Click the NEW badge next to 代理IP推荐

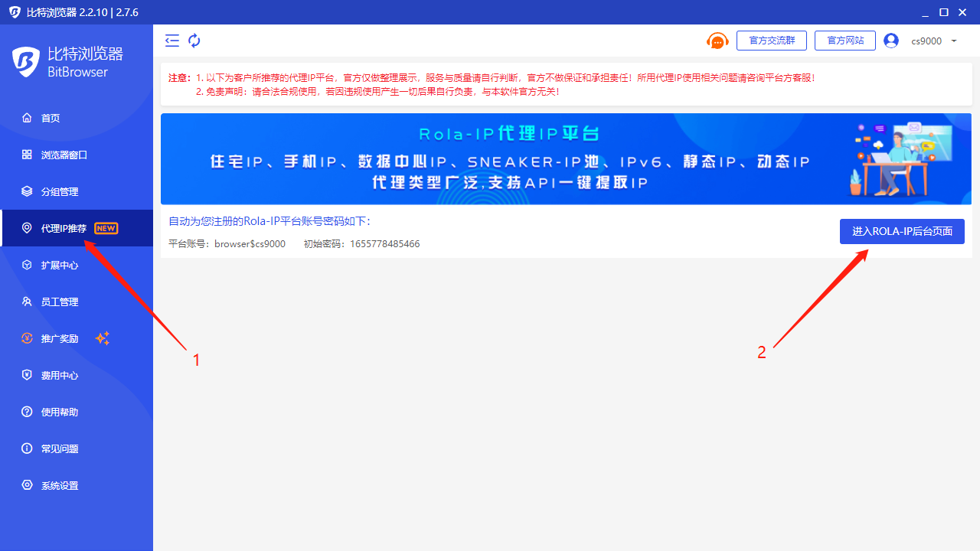(x=106, y=228)
